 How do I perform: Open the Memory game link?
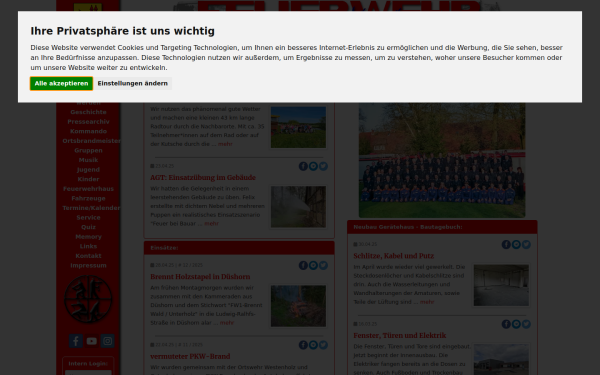tap(88, 236)
